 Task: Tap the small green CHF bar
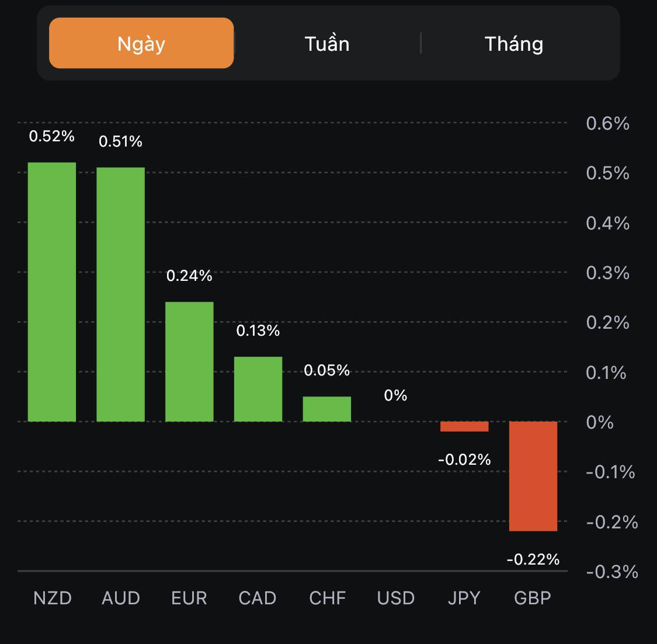pos(327,409)
